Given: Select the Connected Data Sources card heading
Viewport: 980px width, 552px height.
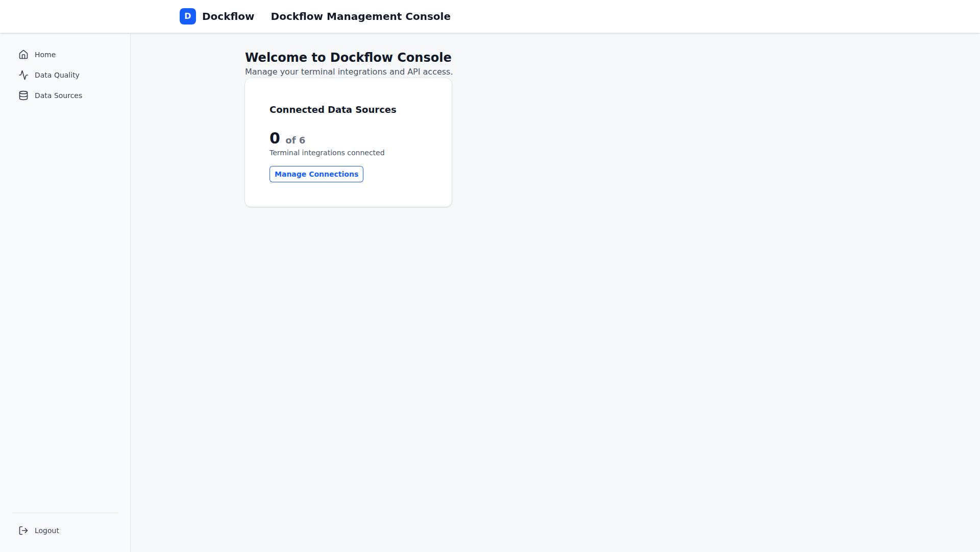Looking at the screenshot, I should pos(333,109).
